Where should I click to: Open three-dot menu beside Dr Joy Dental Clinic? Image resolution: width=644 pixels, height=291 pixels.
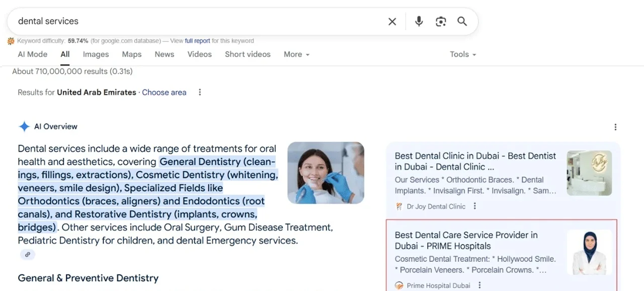pos(475,206)
